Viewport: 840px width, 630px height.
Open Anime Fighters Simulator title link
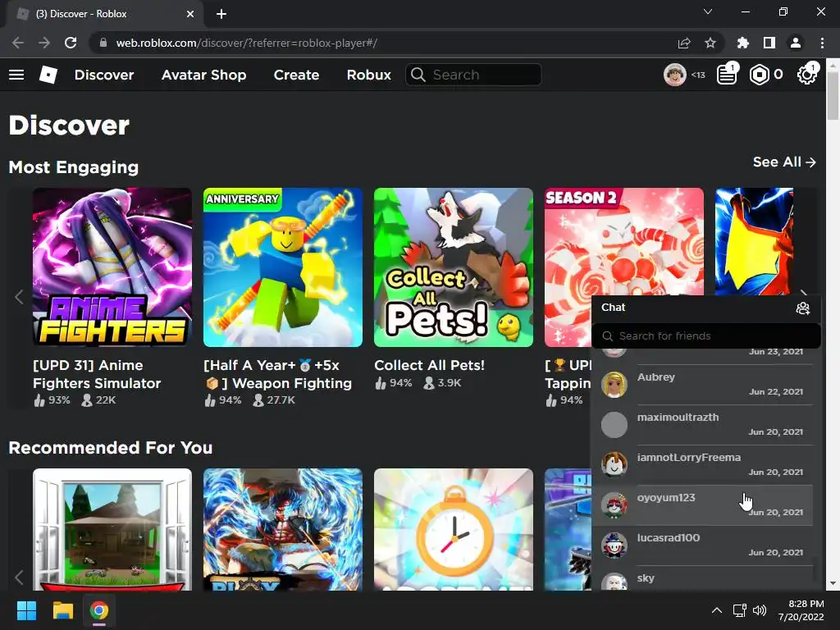pos(97,374)
